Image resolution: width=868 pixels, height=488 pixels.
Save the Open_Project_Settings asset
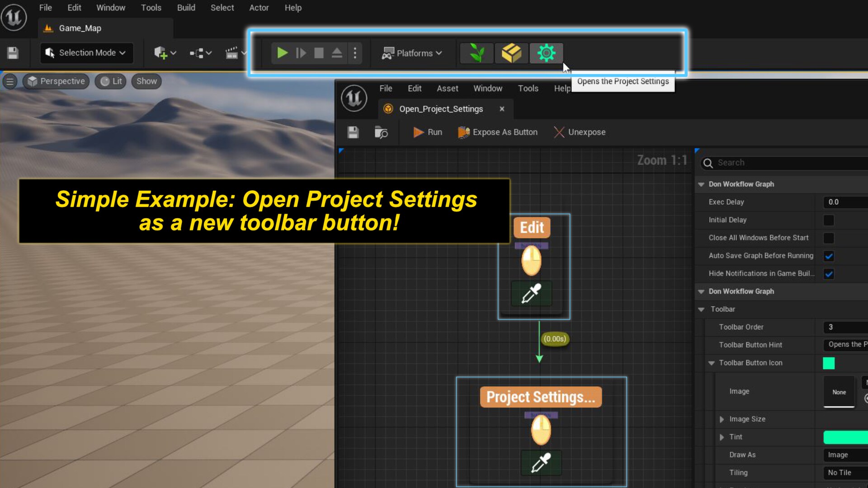coord(353,132)
